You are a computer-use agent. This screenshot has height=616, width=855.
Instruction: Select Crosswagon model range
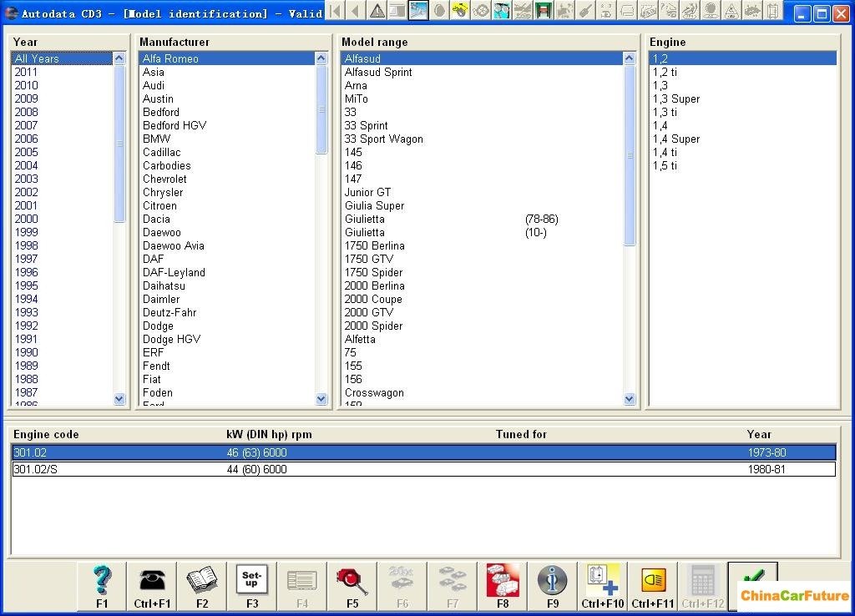point(482,392)
